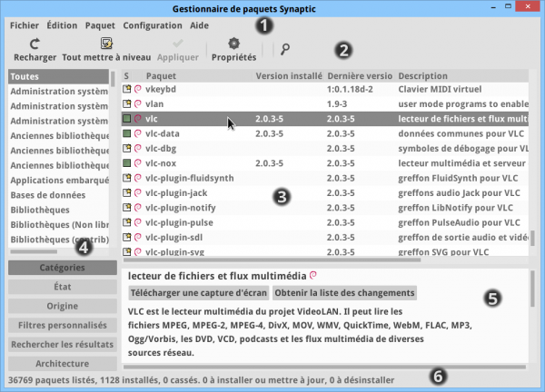Click Tout mettre à niveau toolbar icon
Image resolution: width=545 pixels, height=392 pixels.
(x=106, y=44)
